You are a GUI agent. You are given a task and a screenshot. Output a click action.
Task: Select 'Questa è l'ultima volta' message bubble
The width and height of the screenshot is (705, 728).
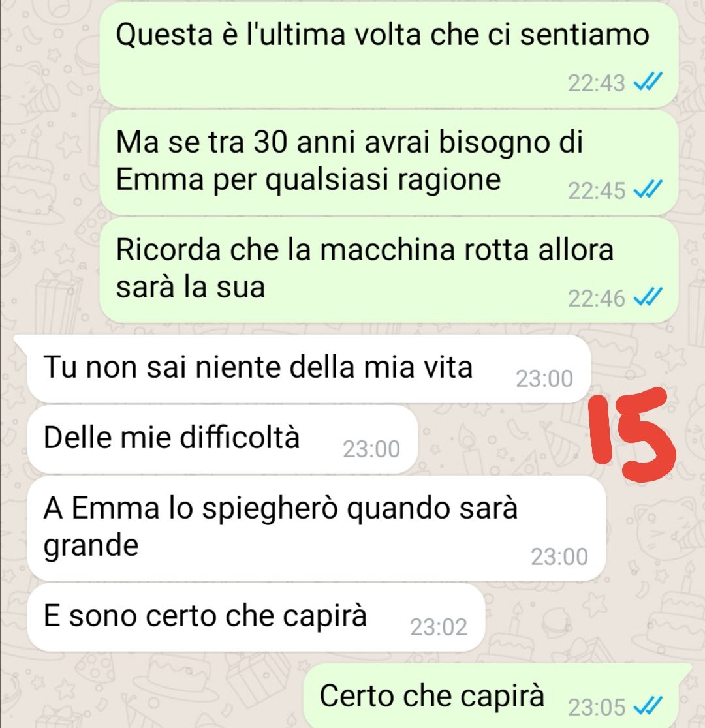(x=389, y=54)
